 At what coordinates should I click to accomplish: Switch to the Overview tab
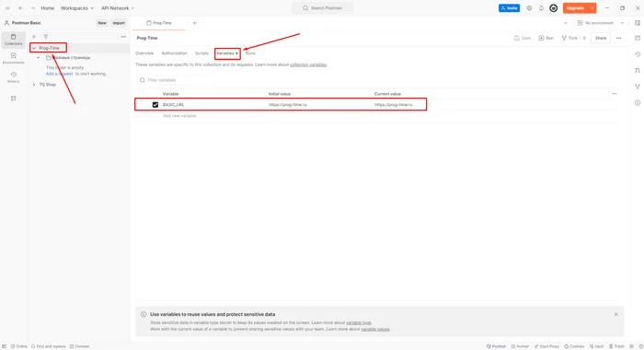coord(144,53)
